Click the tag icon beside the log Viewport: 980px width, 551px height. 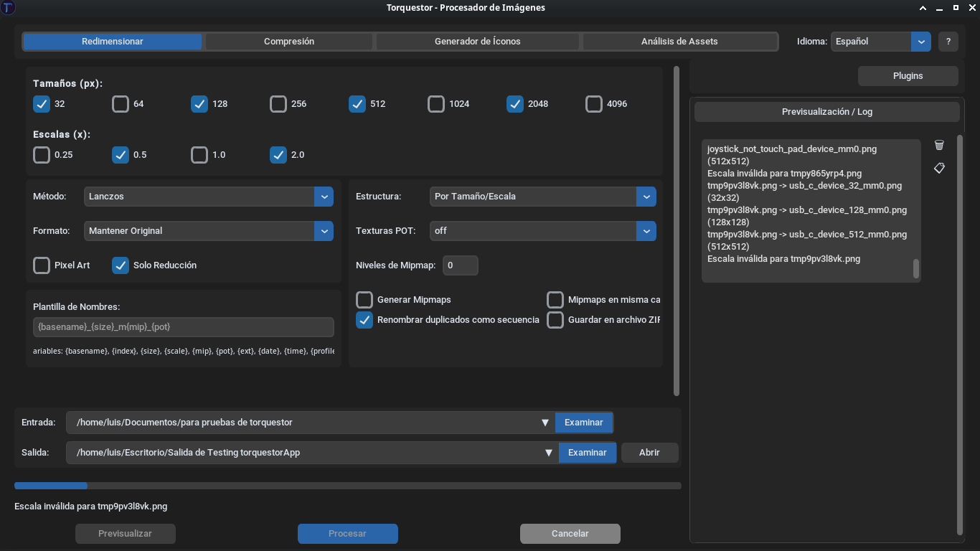(939, 168)
